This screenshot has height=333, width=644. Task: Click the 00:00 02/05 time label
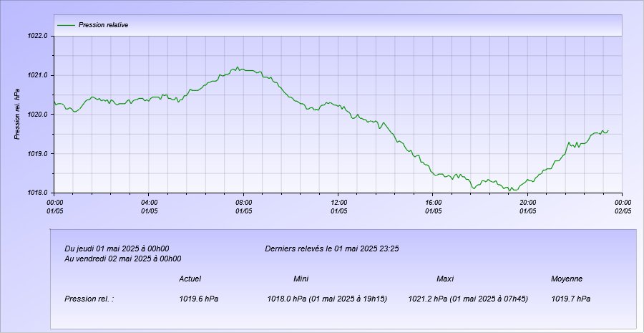click(623, 206)
